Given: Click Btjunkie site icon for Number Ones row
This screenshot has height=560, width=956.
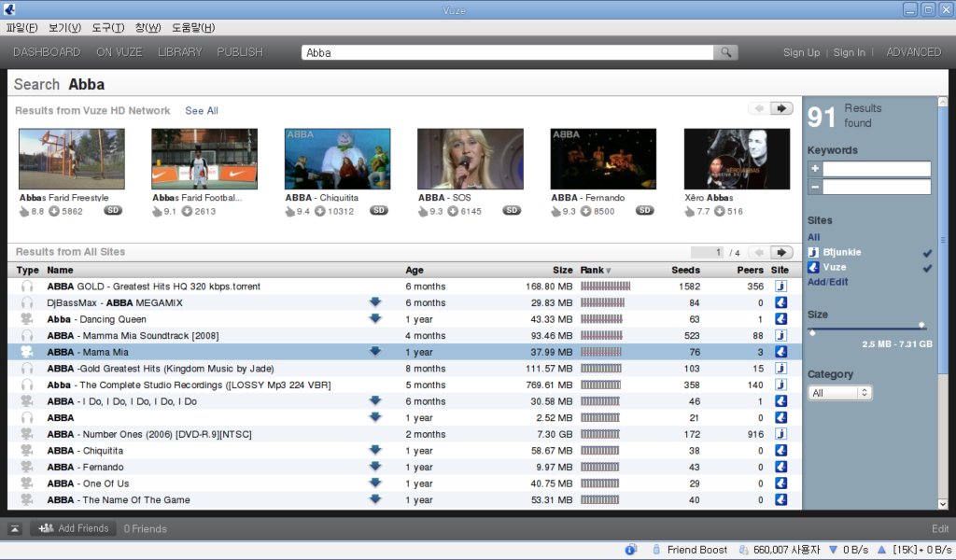Looking at the screenshot, I should (x=780, y=434).
